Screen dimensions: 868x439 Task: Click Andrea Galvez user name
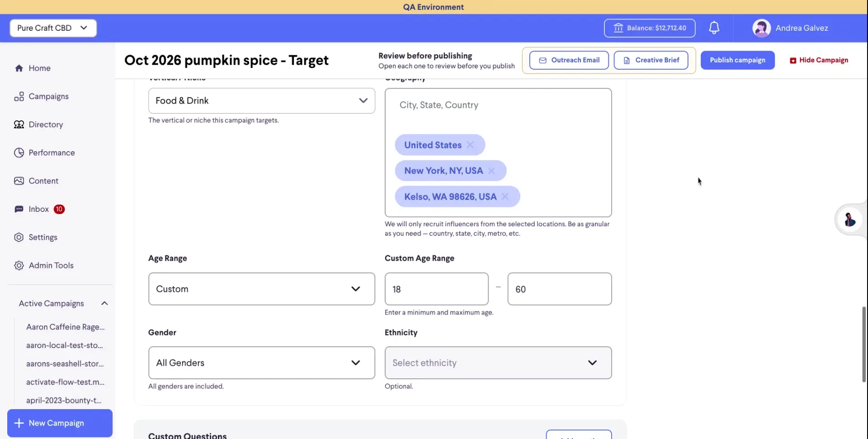point(802,28)
